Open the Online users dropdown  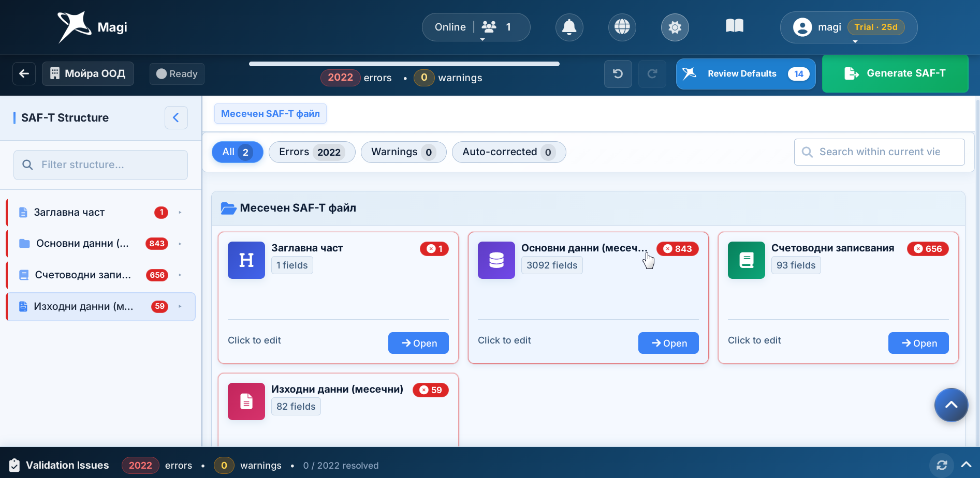(x=476, y=27)
